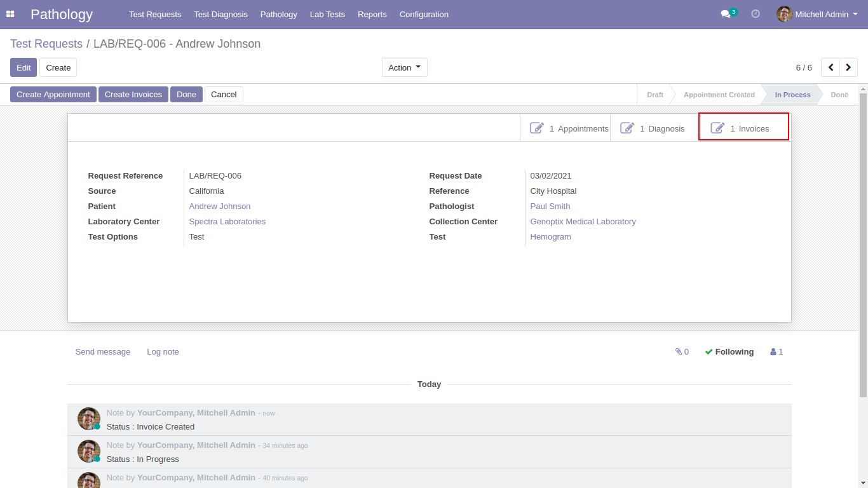
Task: Open the activities clock icon
Action: coord(756,14)
